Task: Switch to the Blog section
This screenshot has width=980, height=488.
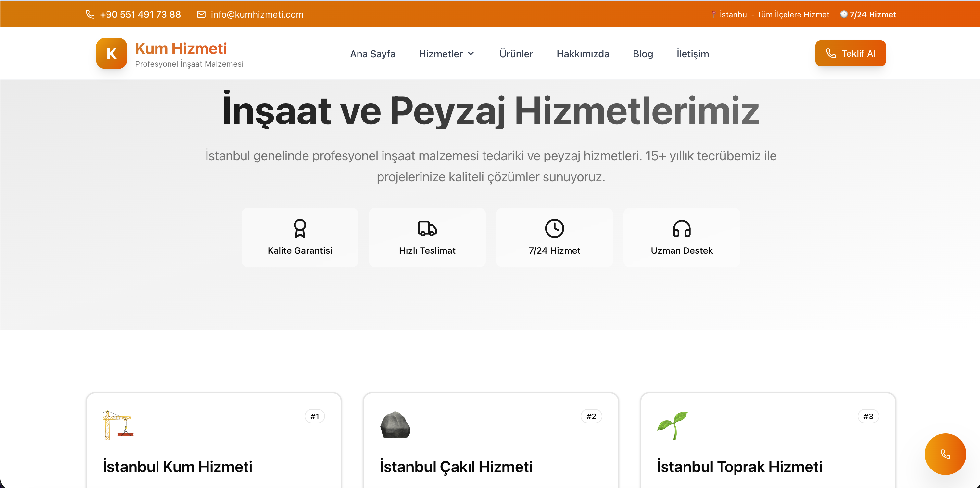Action: [643, 54]
